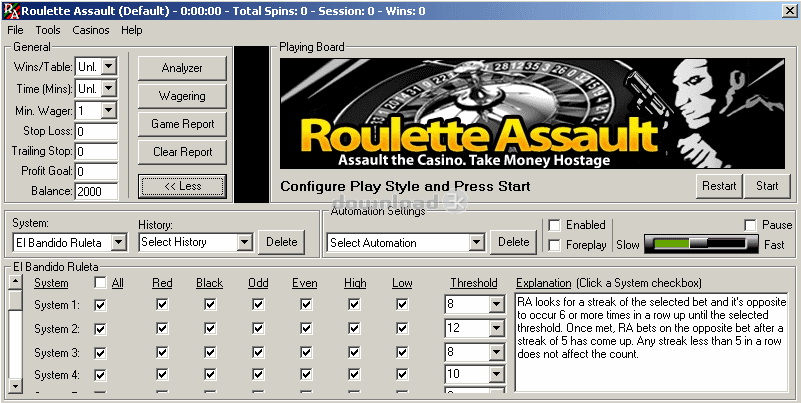Viewport: 801px width, 403px height.
Task: Open the Tools menu
Action: (48, 30)
